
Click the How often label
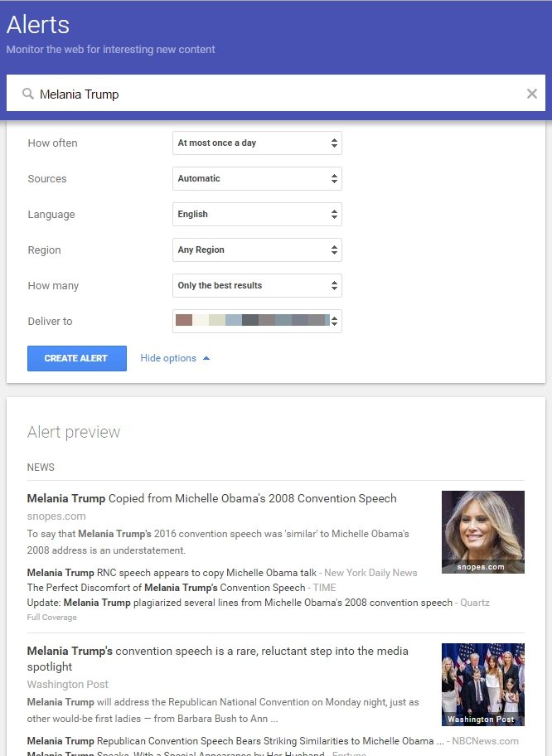click(52, 143)
